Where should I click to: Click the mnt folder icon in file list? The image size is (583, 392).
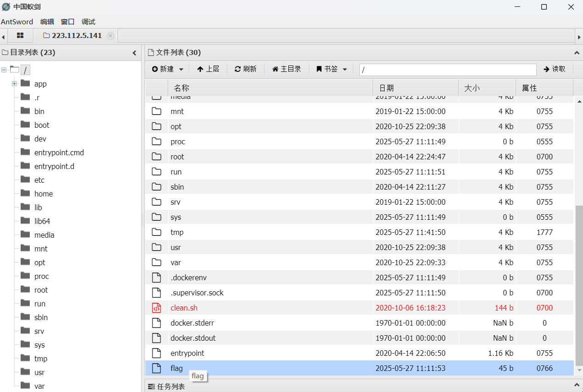coord(157,111)
